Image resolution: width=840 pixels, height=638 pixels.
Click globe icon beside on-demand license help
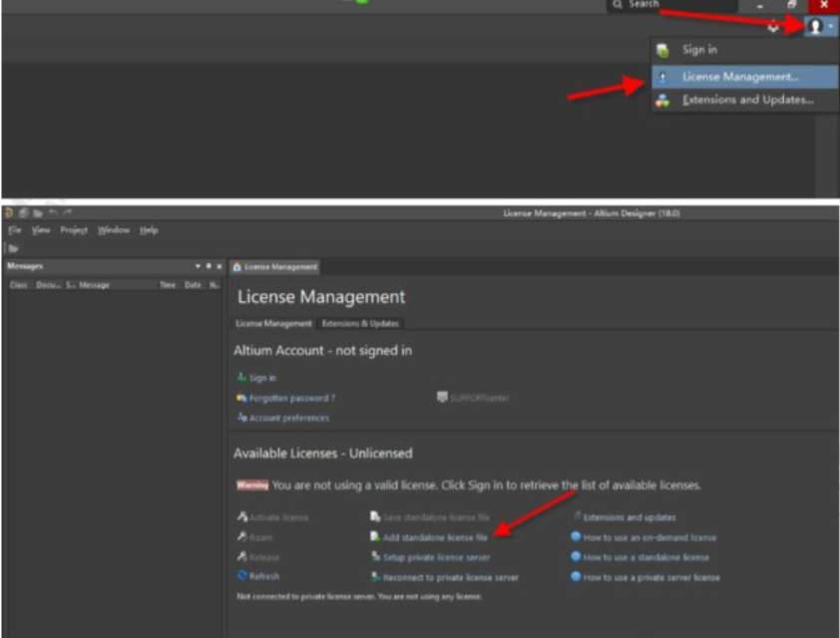576,536
